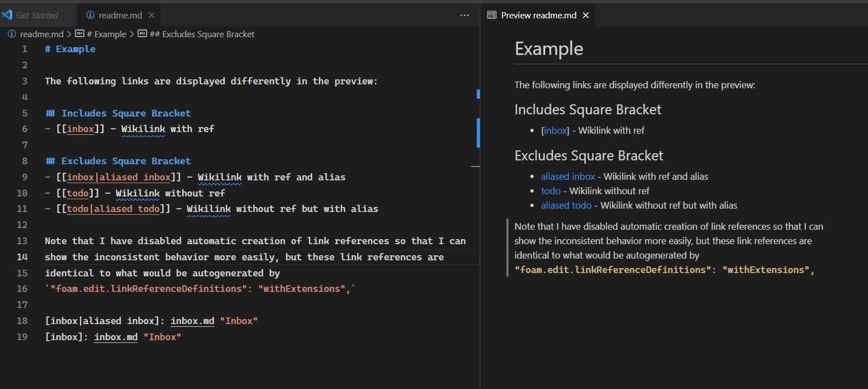The width and height of the screenshot is (868, 389).
Task: Close the Preview readme.md tab
Action: (x=585, y=16)
